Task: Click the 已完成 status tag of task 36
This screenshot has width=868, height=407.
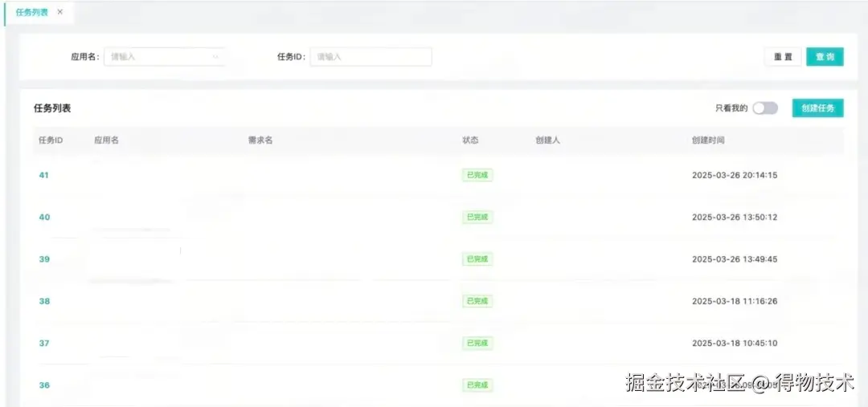Action: coord(477,385)
